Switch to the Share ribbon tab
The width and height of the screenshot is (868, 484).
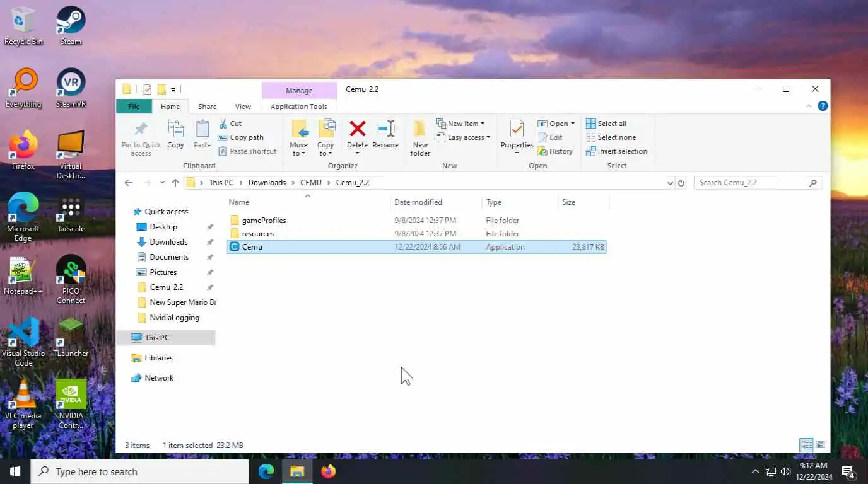coord(207,107)
